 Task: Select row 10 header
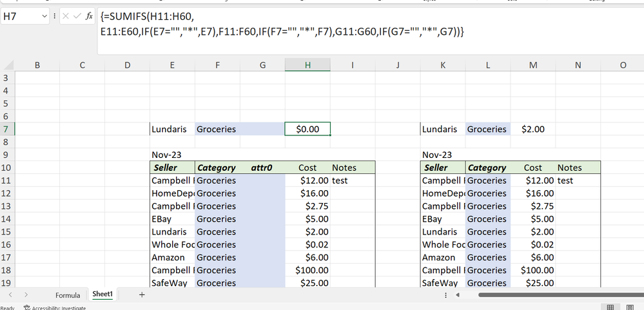point(7,168)
